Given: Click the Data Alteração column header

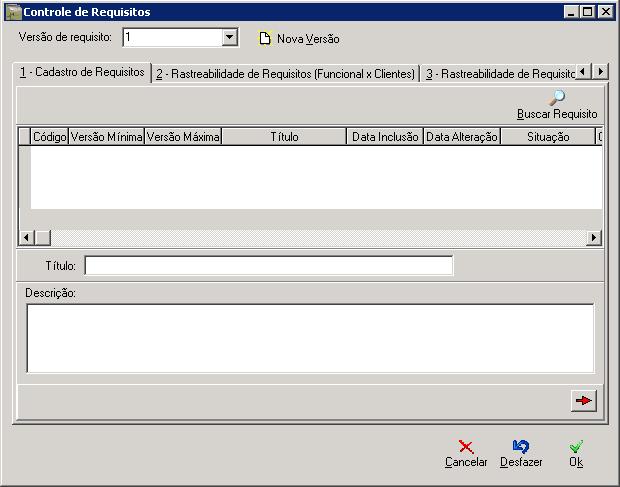Looking at the screenshot, I should click(461, 137).
